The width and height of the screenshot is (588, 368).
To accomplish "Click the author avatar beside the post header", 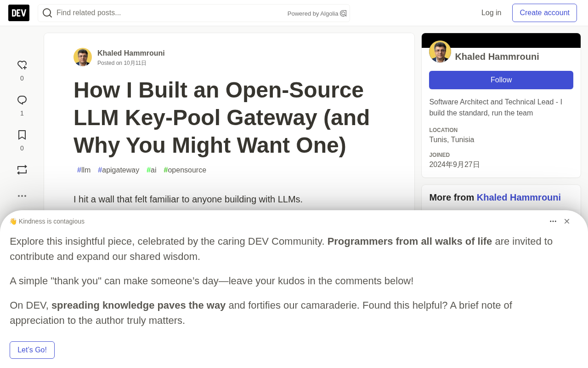I will coord(83,57).
